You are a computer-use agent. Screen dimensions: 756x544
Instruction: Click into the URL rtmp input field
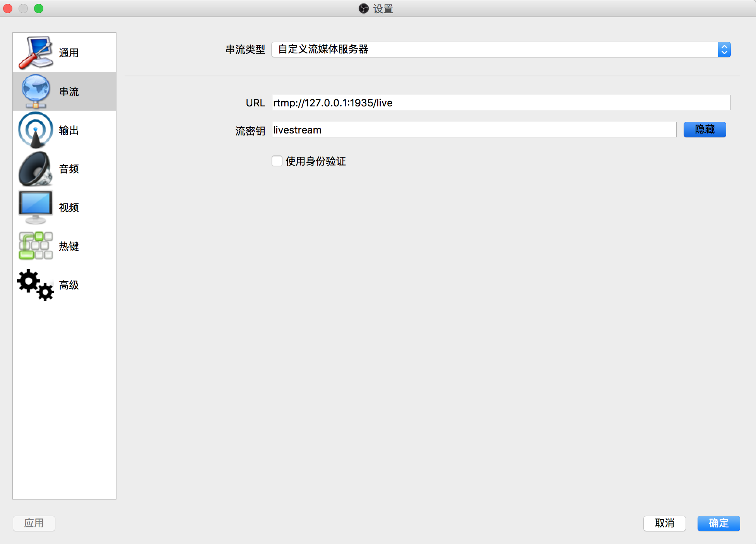point(501,103)
